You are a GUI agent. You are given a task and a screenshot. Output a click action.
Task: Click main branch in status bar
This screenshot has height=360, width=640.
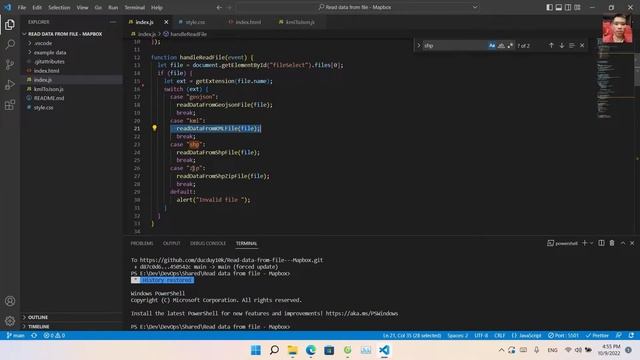click(x=15, y=336)
